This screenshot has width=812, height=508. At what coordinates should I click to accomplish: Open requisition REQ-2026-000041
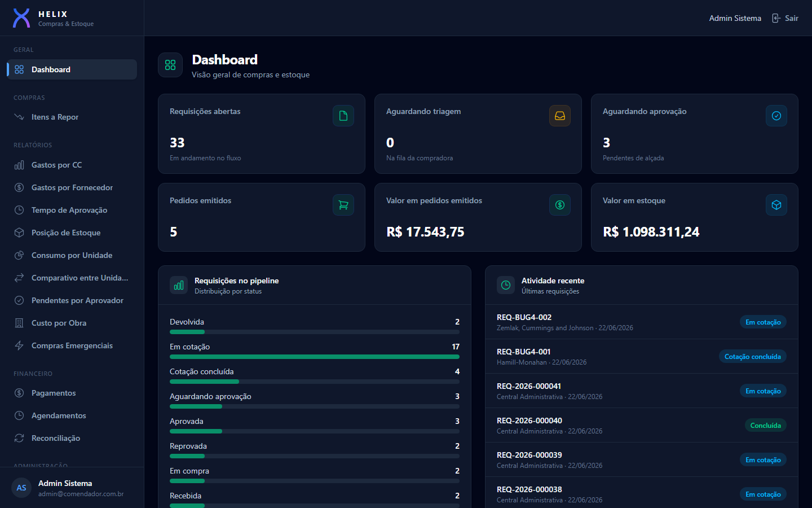(x=642, y=391)
